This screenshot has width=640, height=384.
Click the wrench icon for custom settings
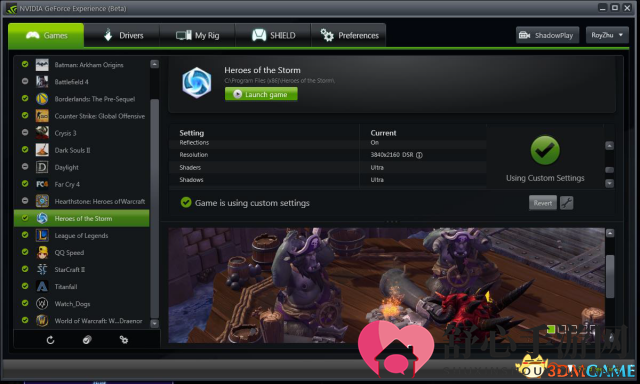567,203
